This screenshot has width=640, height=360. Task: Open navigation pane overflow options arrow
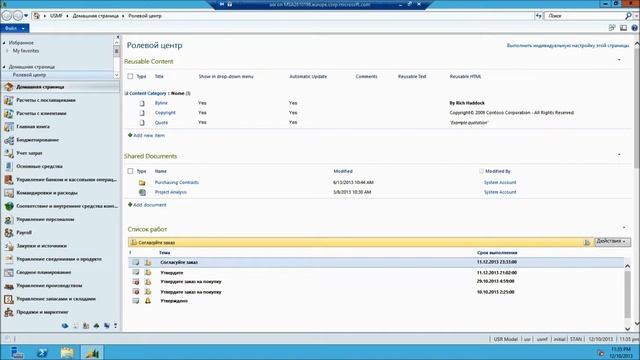(x=116, y=325)
